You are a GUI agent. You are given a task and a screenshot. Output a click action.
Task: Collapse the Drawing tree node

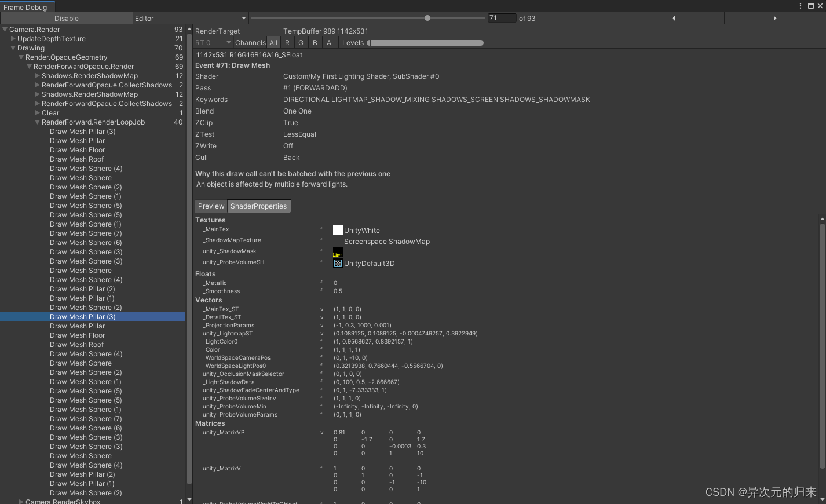point(13,48)
